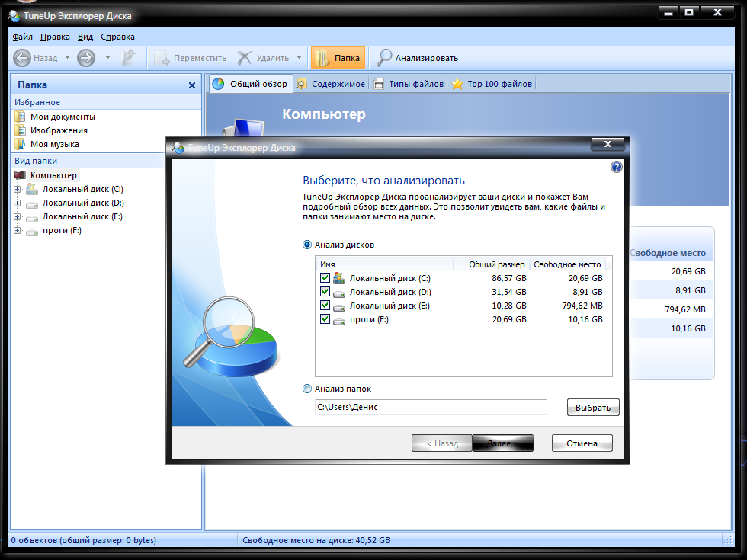Click 86,57 GB size value
Viewport: 747px width, 560px height.
509,278
